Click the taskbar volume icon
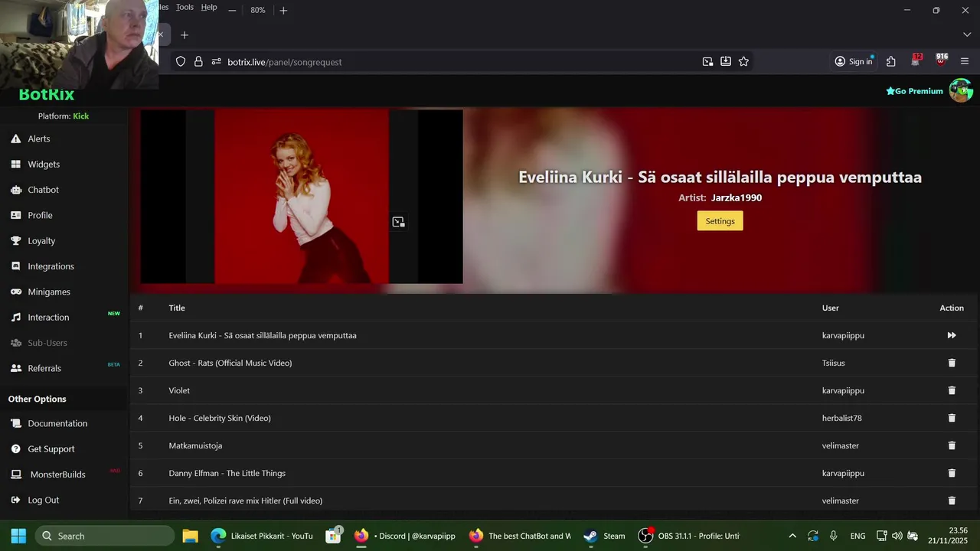This screenshot has height=551, width=980. 897,536
